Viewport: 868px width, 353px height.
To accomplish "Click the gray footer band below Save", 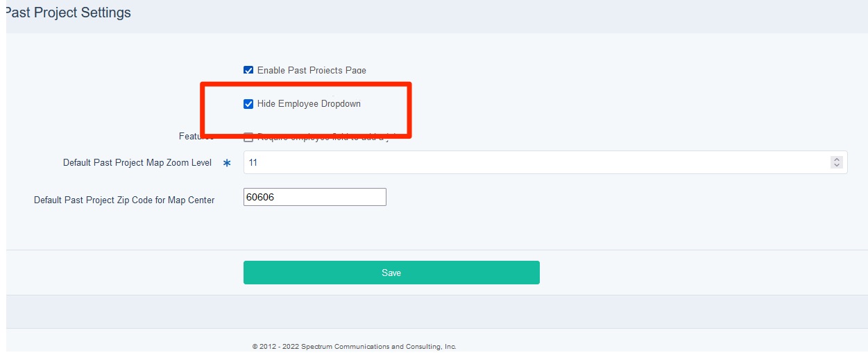I will [x=437, y=311].
